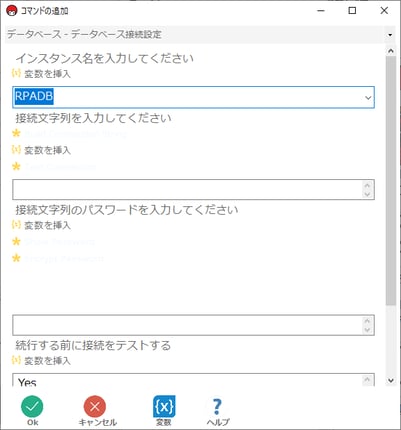Click the down arrow of the dialog scrollbar
Image resolution: width=401 pixels, height=430 pixels.
391,380
